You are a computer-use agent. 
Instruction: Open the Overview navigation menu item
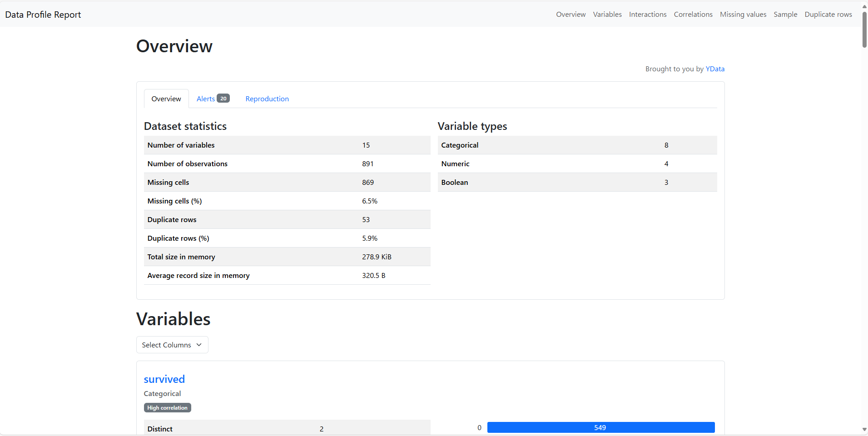point(570,14)
